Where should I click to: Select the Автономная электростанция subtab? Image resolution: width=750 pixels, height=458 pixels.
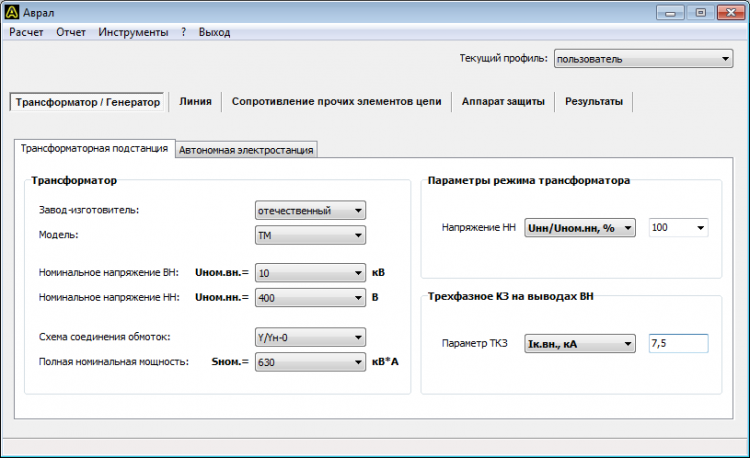(247, 150)
